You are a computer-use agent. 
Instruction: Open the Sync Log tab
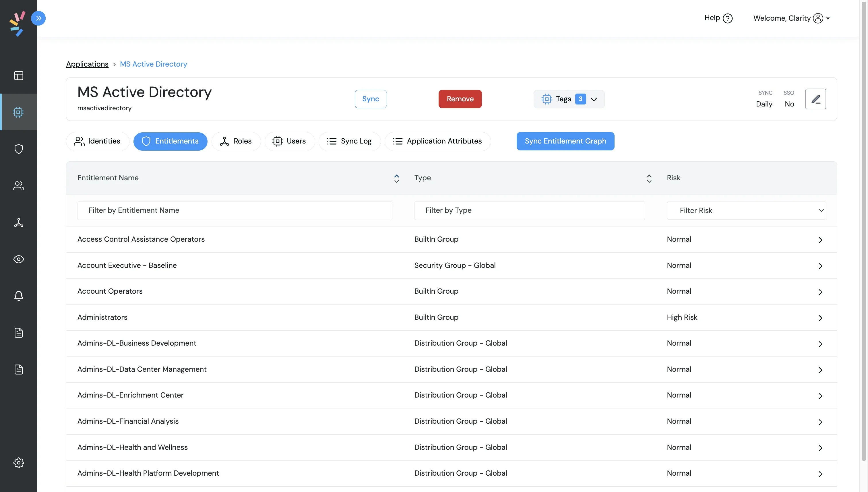click(x=349, y=141)
